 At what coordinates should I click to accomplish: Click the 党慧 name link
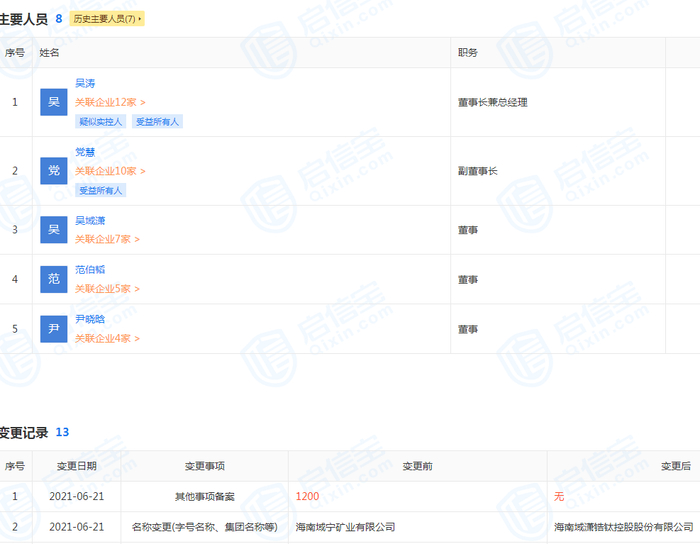[x=85, y=152]
